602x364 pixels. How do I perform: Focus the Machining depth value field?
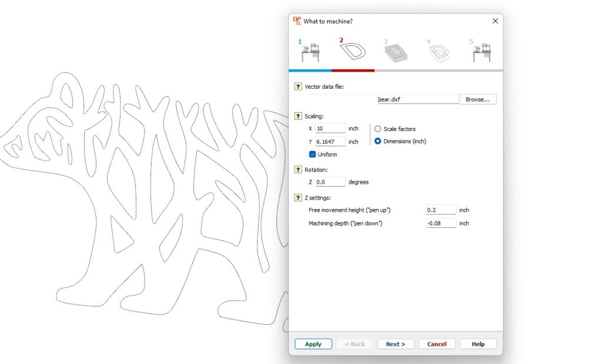[x=441, y=224]
